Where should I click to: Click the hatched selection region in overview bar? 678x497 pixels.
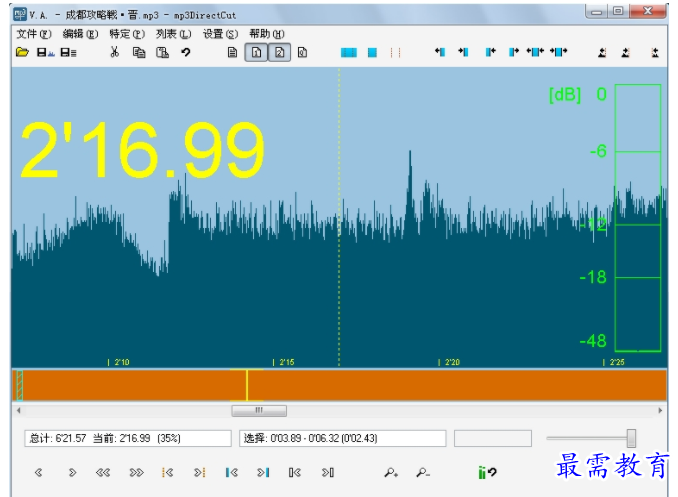pos(19,385)
